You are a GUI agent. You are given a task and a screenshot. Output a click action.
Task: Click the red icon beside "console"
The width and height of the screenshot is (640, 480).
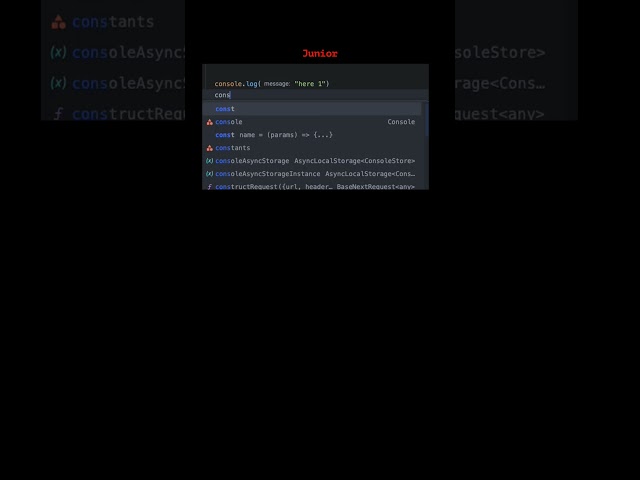coord(209,122)
